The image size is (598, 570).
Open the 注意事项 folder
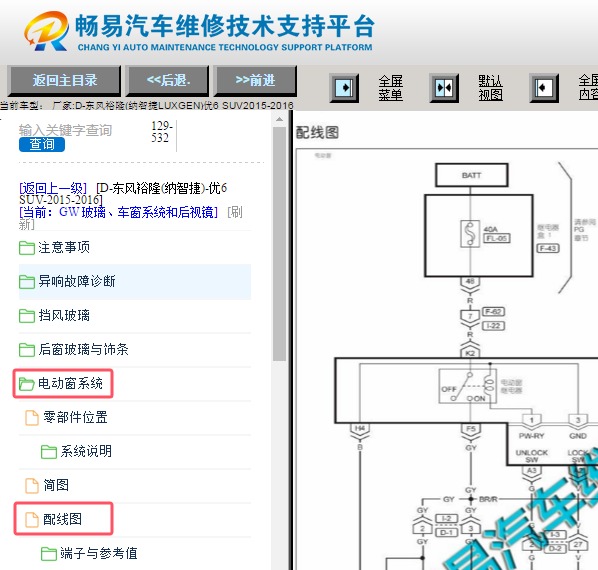pyautogui.click(x=64, y=247)
